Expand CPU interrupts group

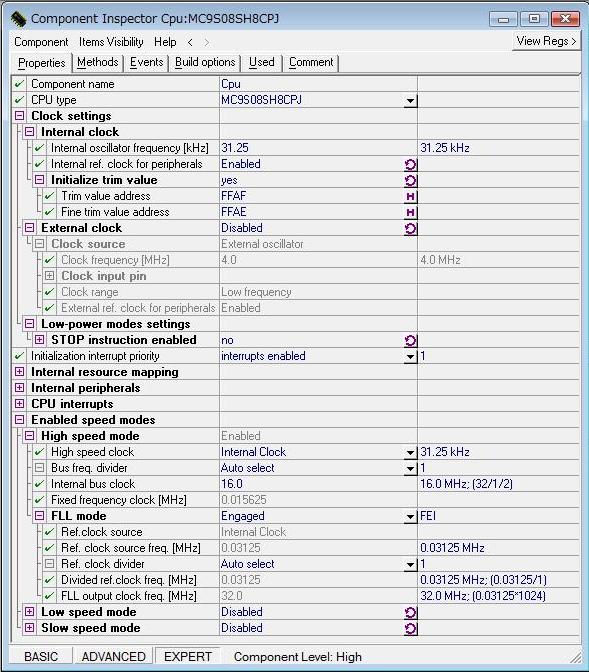coord(19,404)
